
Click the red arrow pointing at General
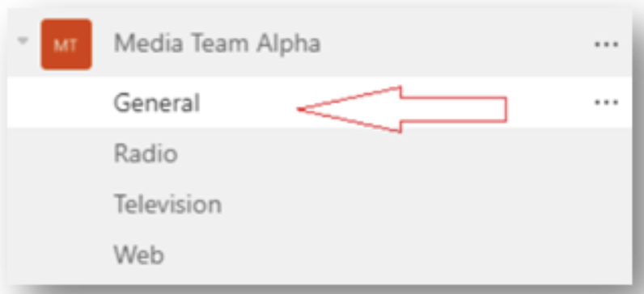401,110
